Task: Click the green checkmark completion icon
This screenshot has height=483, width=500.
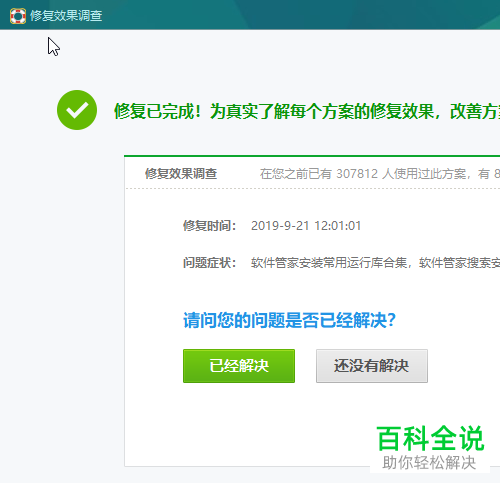Action: [x=77, y=110]
